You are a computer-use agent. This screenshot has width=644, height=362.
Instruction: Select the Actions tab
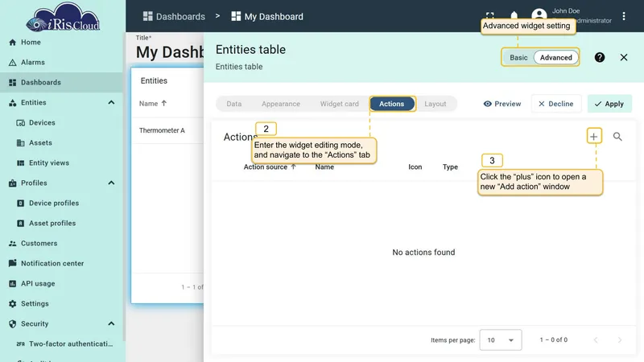392,104
